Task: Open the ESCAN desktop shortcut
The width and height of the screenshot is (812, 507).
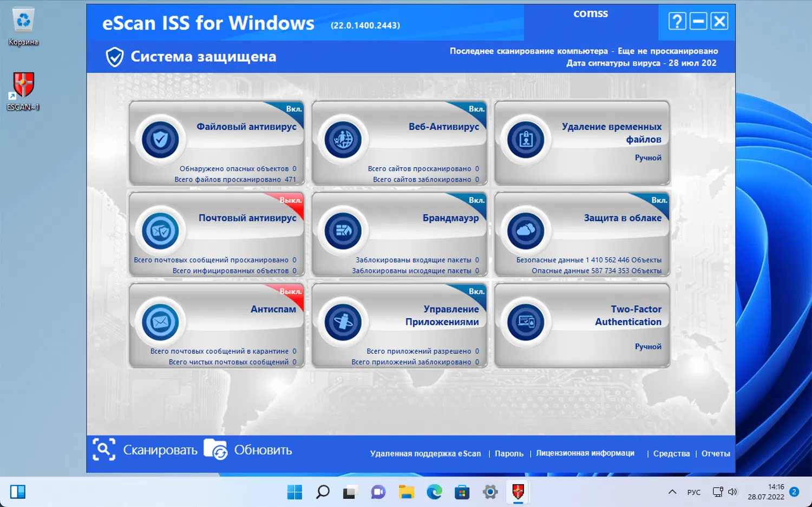Action: [x=23, y=91]
